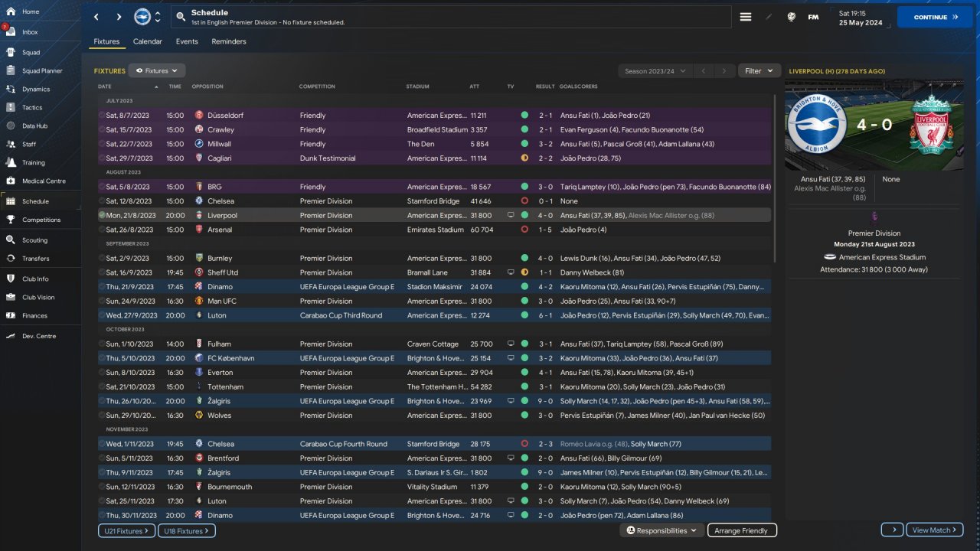
Task: Click the Continue button
Action: tap(935, 17)
